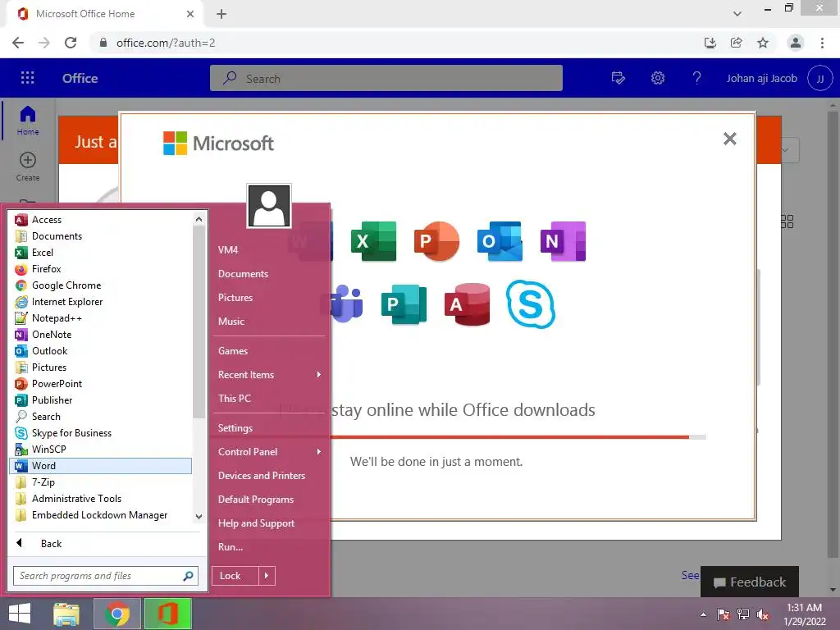Image resolution: width=840 pixels, height=630 pixels.
Task: Click the OneNote icon in the Microsoft dialog
Action: (x=563, y=241)
